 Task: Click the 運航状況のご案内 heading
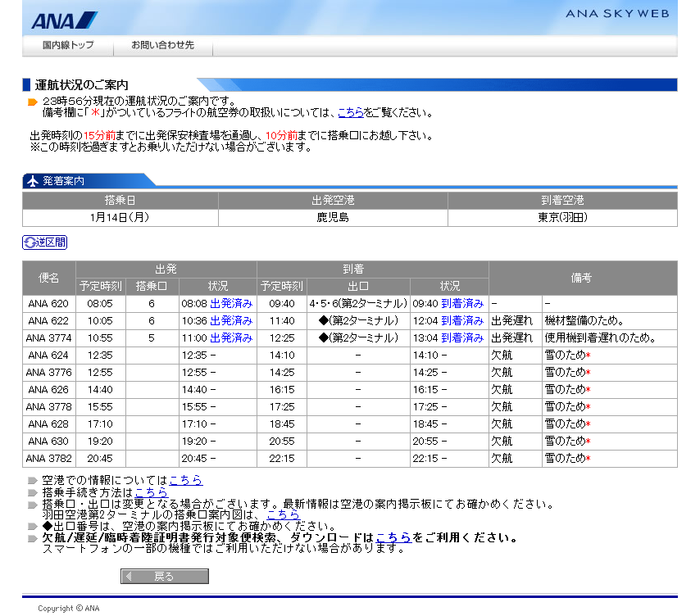[x=82, y=84]
